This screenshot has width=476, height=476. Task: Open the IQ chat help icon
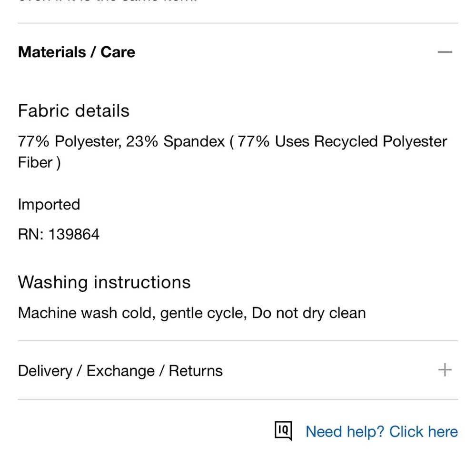coord(283,431)
